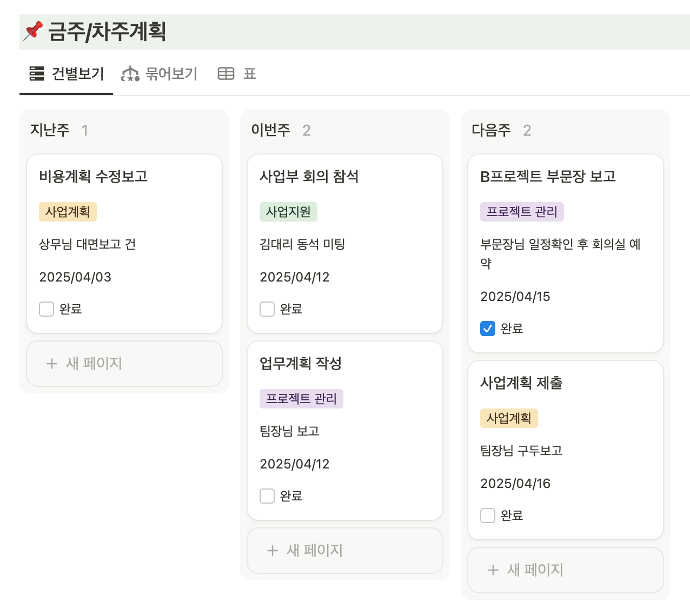Click the count 2 beside 이번주
The image size is (690, 616).
[x=307, y=130]
